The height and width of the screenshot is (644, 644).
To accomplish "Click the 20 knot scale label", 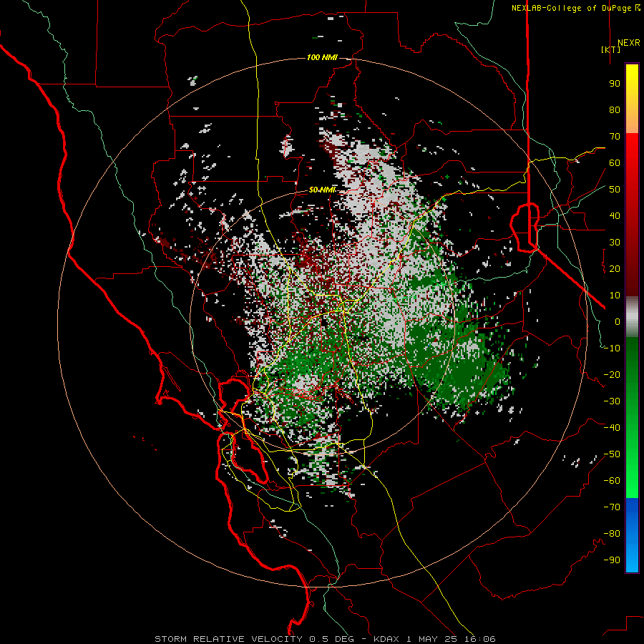I will point(615,269).
